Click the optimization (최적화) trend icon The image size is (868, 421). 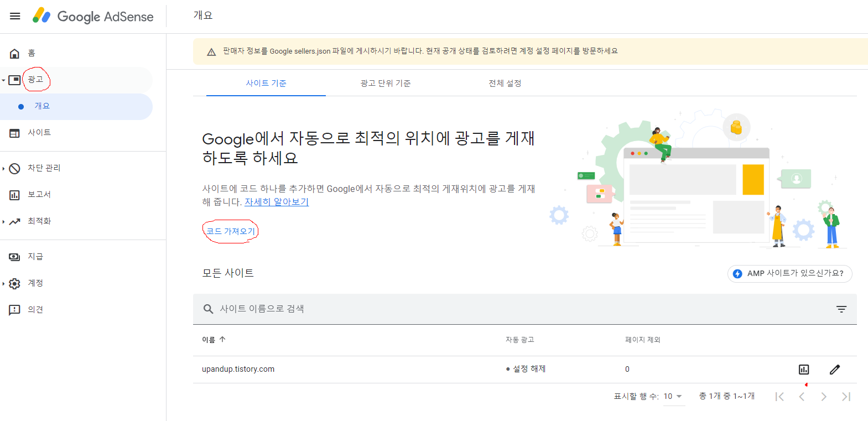coord(15,221)
